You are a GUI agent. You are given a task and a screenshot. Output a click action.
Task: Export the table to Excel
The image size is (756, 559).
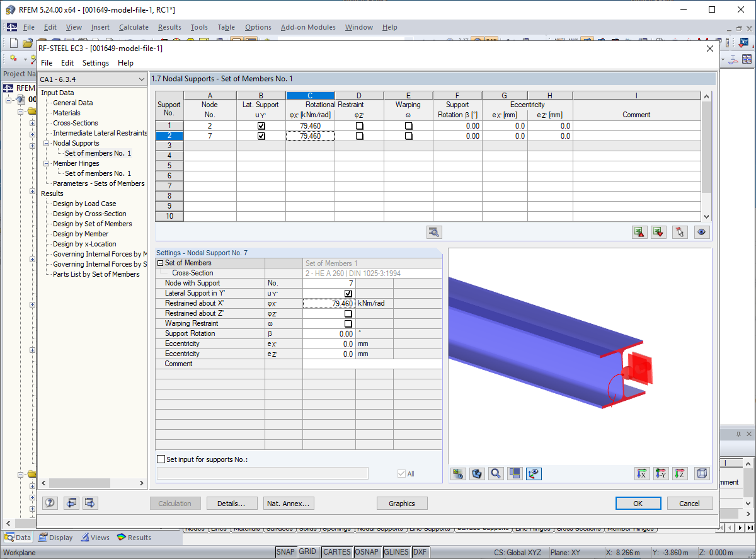pos(639,232)
